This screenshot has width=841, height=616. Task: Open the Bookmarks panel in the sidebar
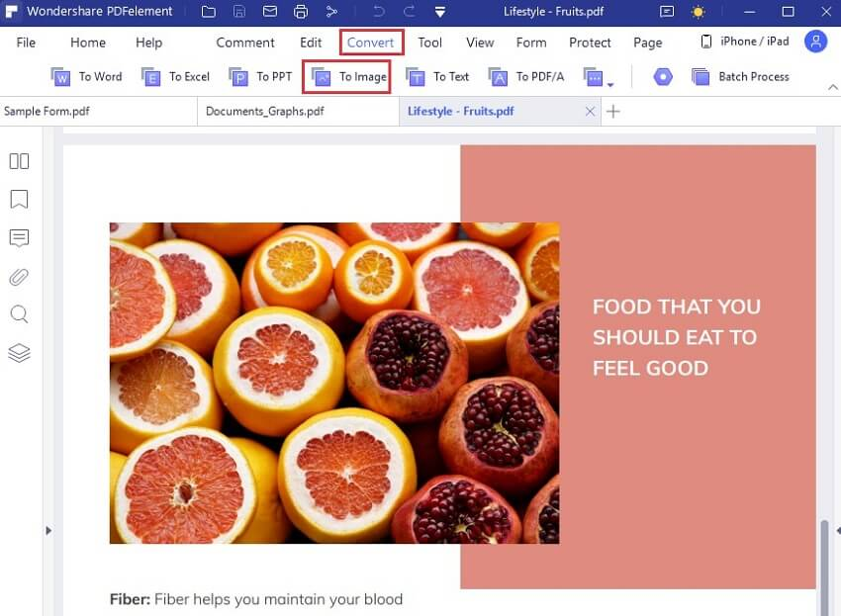click(x=19, y=199)
